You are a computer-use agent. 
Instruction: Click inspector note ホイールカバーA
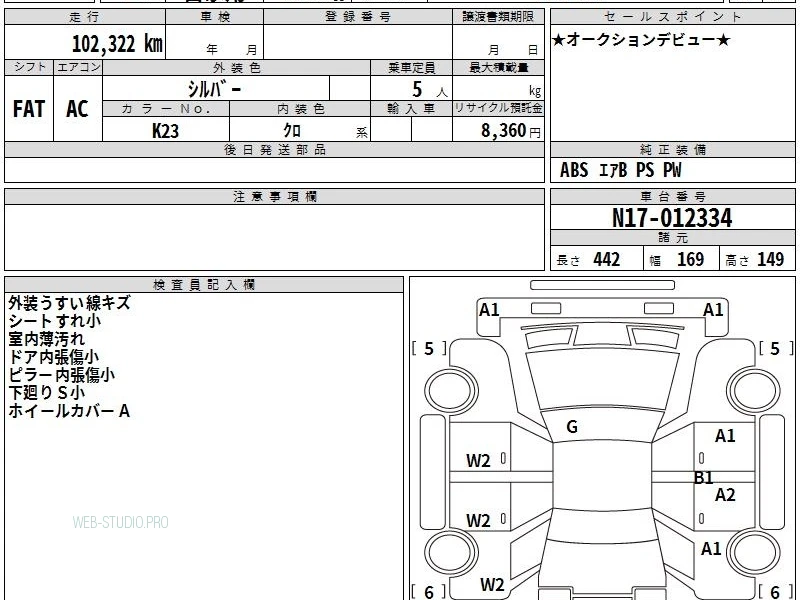pos(69,411)
